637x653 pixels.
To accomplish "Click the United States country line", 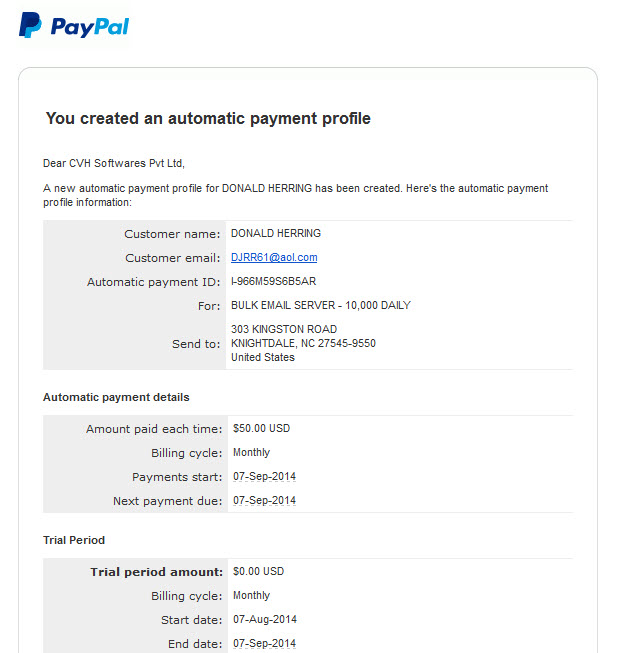I will (263, 357).
